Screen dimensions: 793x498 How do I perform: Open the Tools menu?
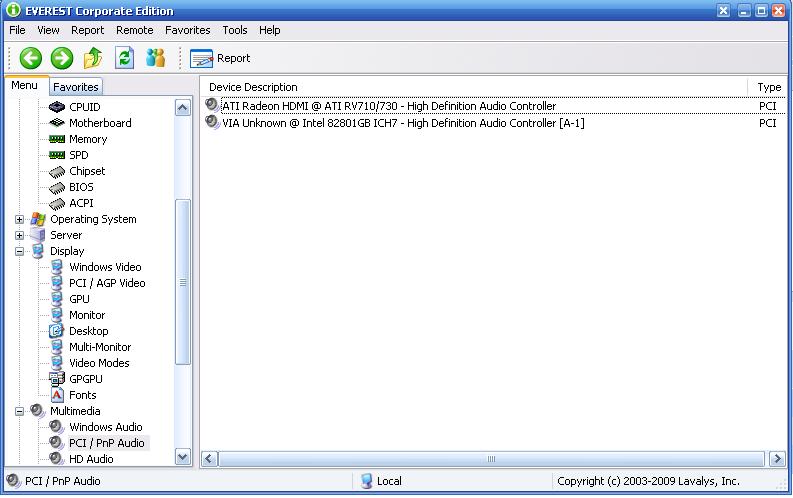(235, 30)
